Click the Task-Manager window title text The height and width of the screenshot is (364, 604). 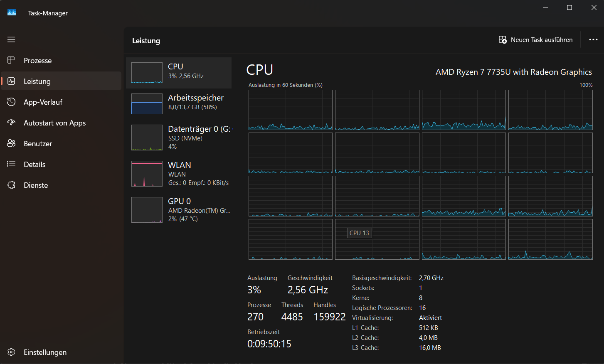pyautogui.click(x=48, y=13)
